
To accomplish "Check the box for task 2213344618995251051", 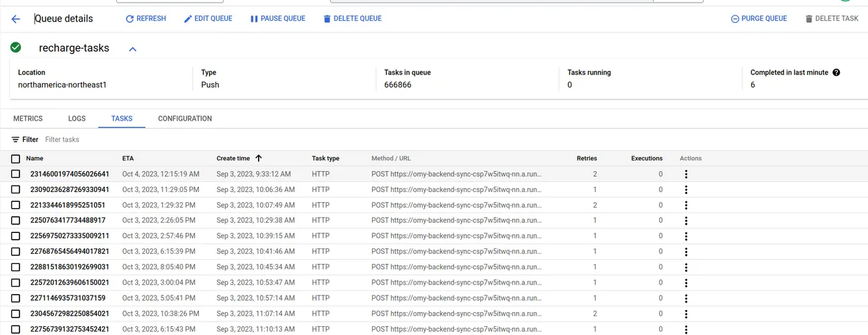I will click(x=15, y=205).
